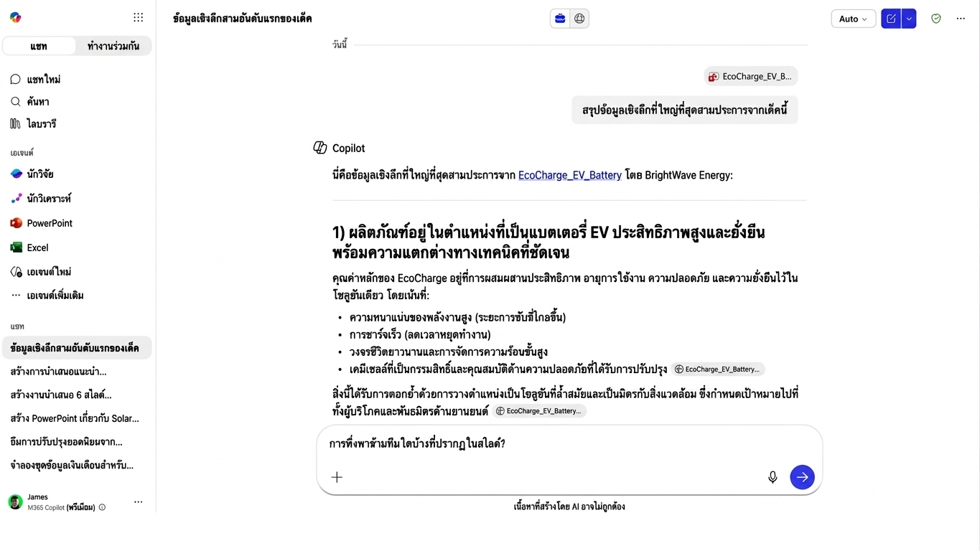Image resolution: width=980 pixels, height=551 pixels.
Task: Click the EcoCharge_EV_Battery hyperlink
Action: [570, 175]
